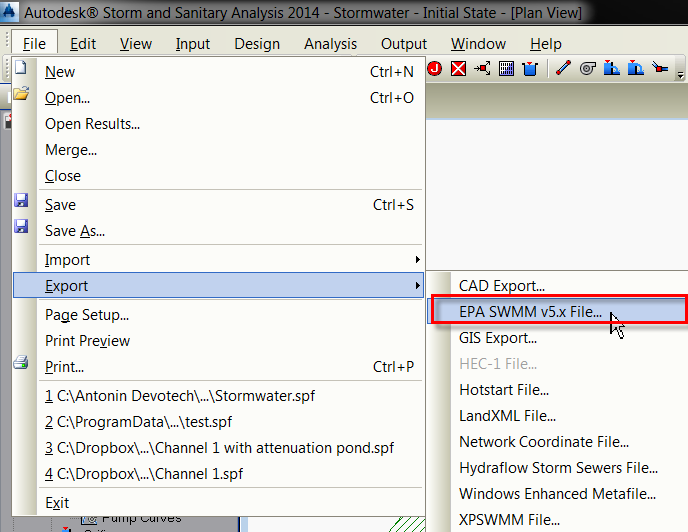Open Page Setup... from File menu
Screen dimensions: 688x532
click(218, 315)
